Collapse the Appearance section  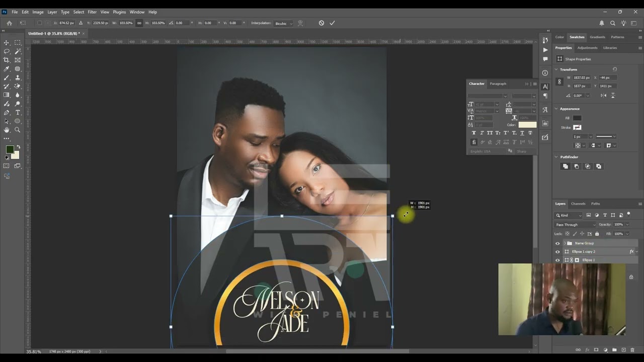point(556,109)
